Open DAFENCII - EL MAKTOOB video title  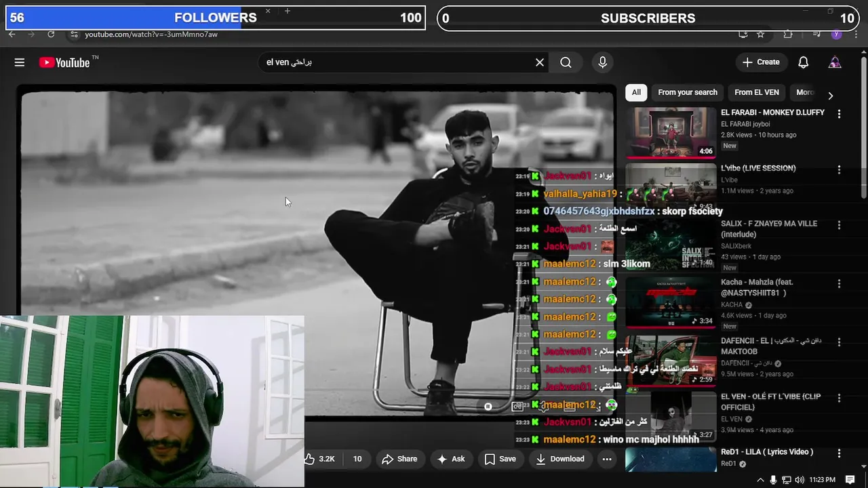[771, 346]
